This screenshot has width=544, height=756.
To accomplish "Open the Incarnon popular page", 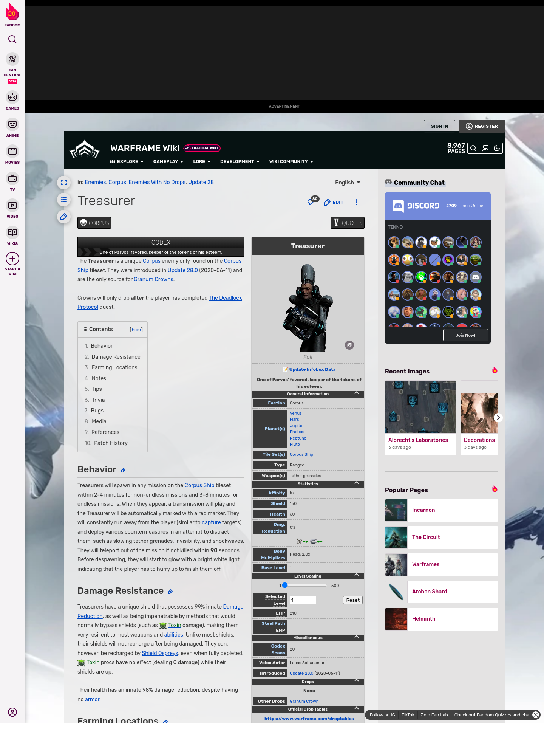I will tap(442, 510).
